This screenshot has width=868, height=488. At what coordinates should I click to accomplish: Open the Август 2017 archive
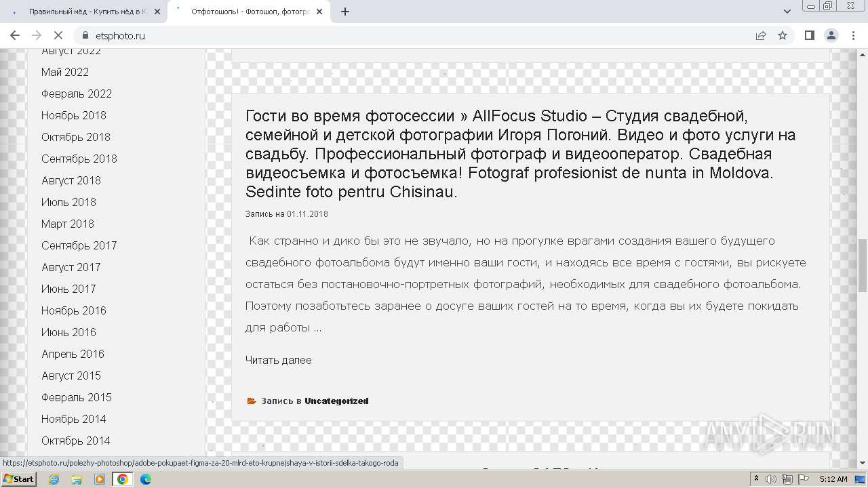point(71,267)
